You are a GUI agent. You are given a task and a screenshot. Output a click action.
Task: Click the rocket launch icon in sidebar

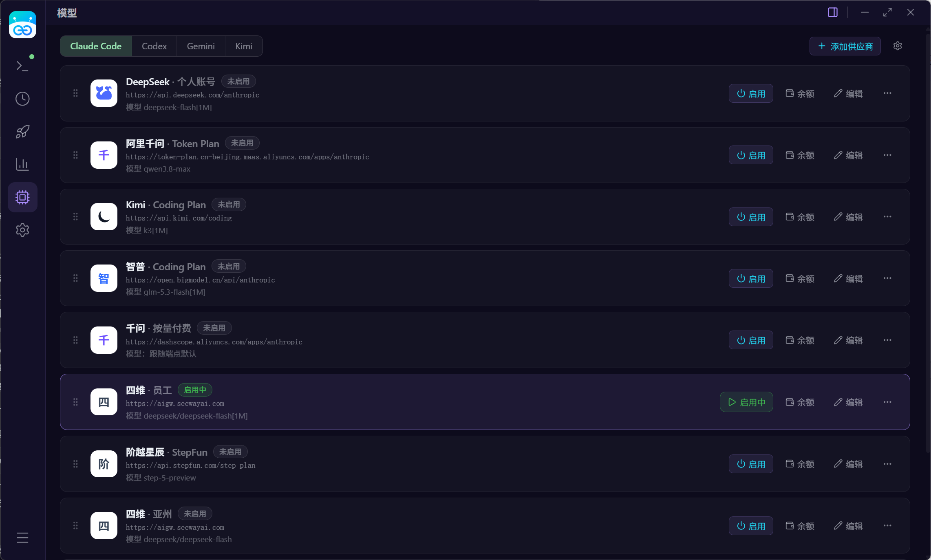(x=22, y=132)
